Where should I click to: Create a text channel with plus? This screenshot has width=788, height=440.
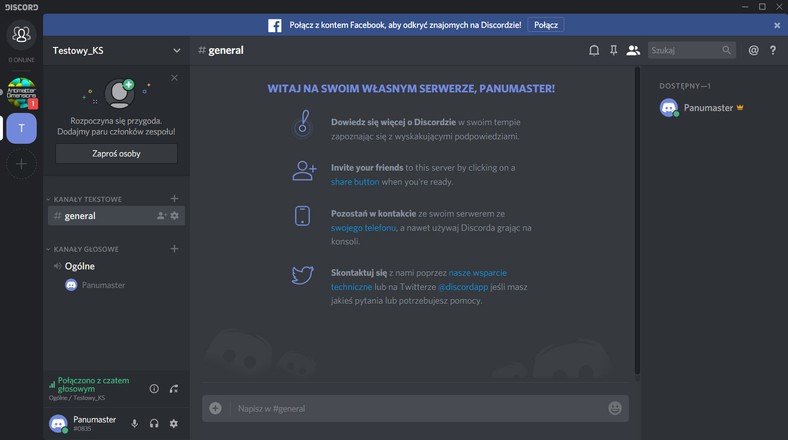point(174,199)
